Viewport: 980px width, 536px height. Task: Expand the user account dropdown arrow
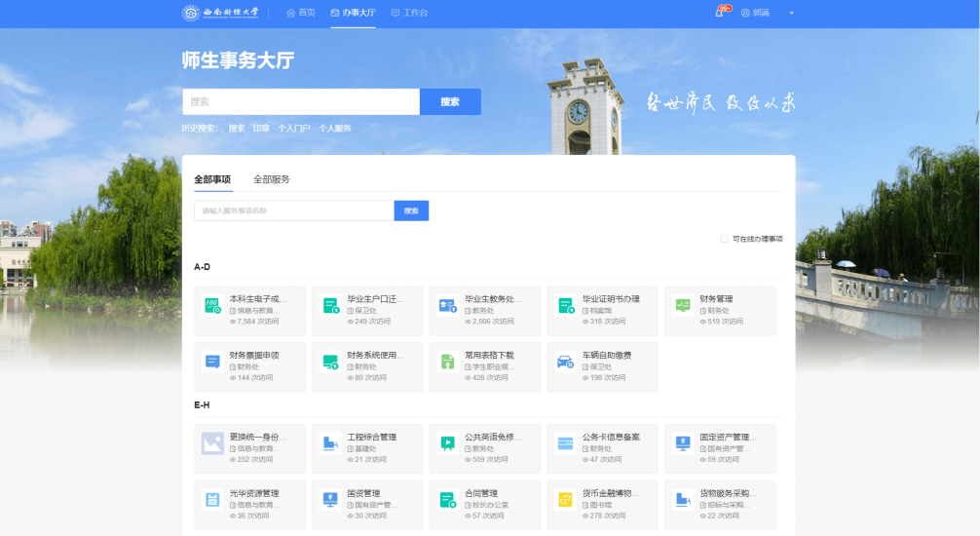791,14
